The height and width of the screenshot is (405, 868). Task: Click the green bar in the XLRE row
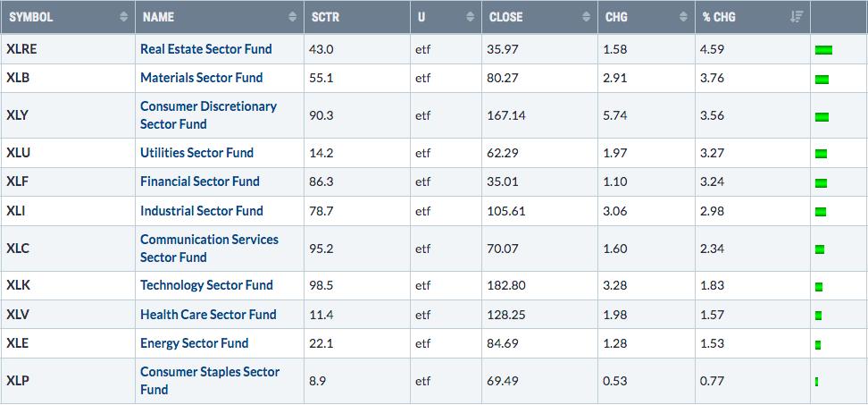point(823,49)
